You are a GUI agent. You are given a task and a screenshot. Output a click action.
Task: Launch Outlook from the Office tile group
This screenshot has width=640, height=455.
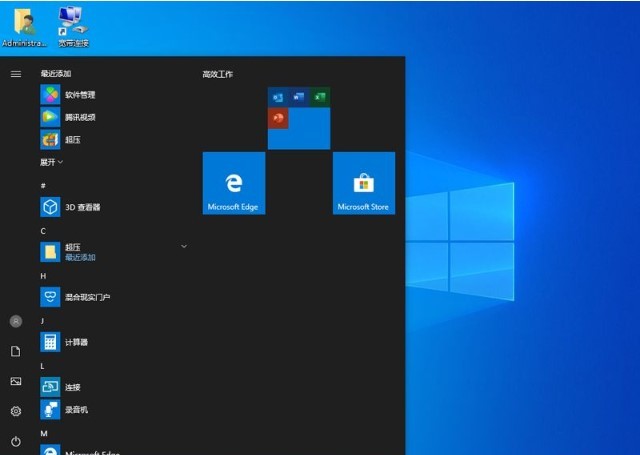tap(278, 97)
